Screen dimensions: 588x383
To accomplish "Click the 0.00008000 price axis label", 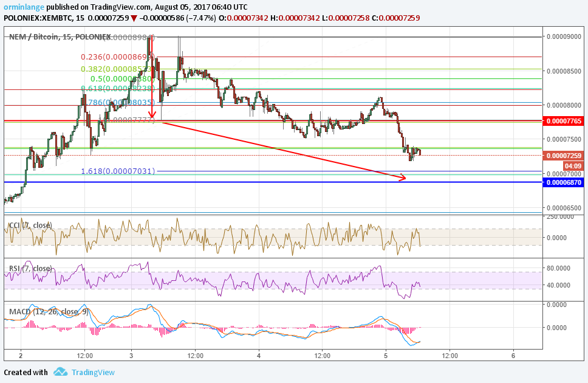I will (564, 105).
